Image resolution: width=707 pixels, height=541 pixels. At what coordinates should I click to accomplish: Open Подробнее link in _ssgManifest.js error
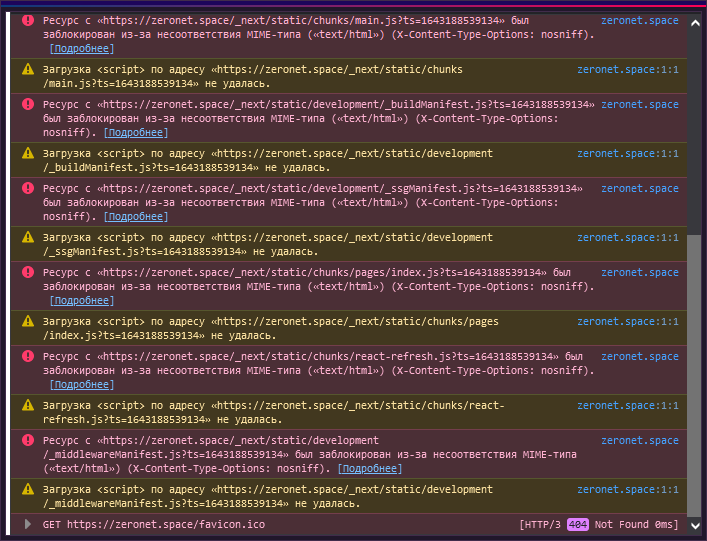pyautogui.click(x=136, y=216)
